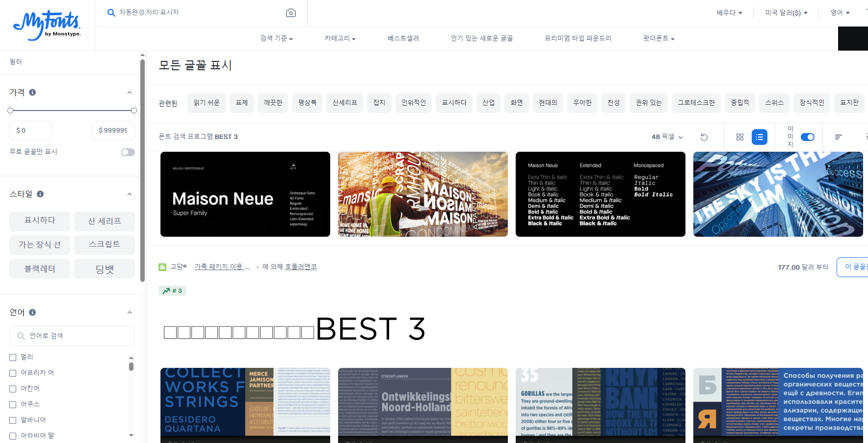This screenshot has height=443, width=868.
Task: Toggle the 이미지 preview switch
Action: pyautogui.click(x=808, y=137)
